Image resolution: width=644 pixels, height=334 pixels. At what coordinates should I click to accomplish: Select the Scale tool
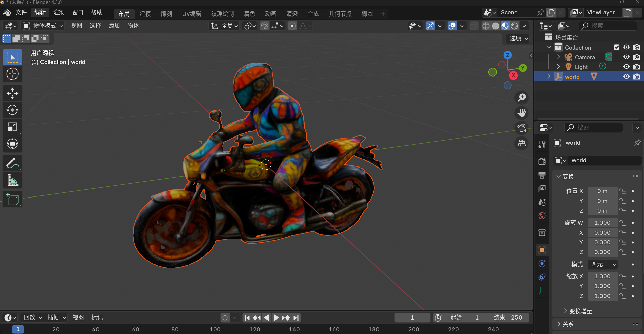(x=12, y=127)
